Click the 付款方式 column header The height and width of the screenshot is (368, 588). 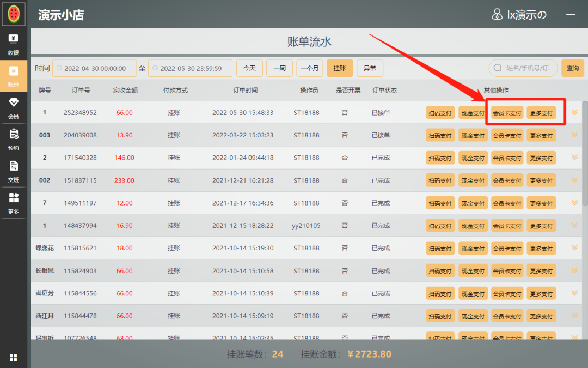click(175, 90)
